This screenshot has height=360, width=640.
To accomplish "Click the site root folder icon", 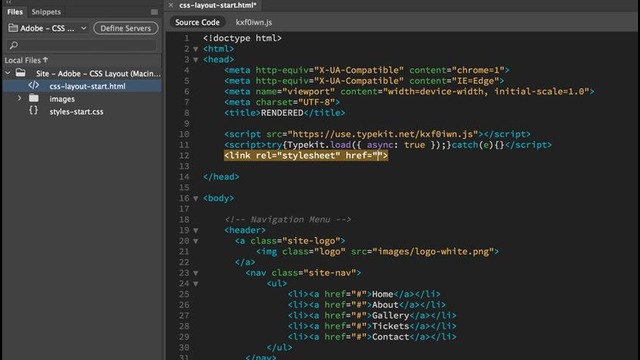I will point(20,73).
